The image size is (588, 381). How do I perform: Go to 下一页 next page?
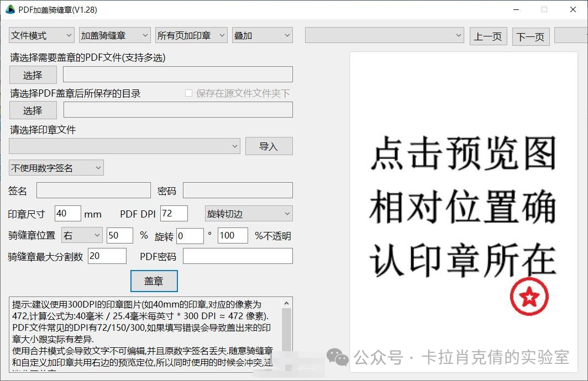click(x=531, y=35)
